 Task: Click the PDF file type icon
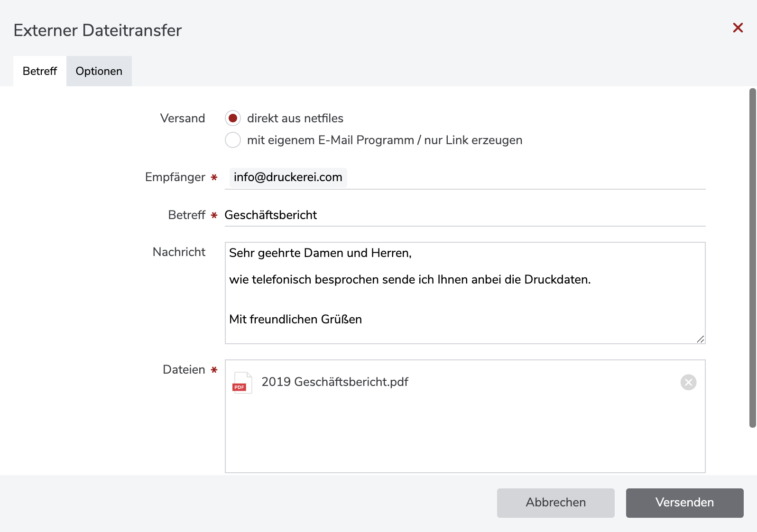[x=242, y=383]
